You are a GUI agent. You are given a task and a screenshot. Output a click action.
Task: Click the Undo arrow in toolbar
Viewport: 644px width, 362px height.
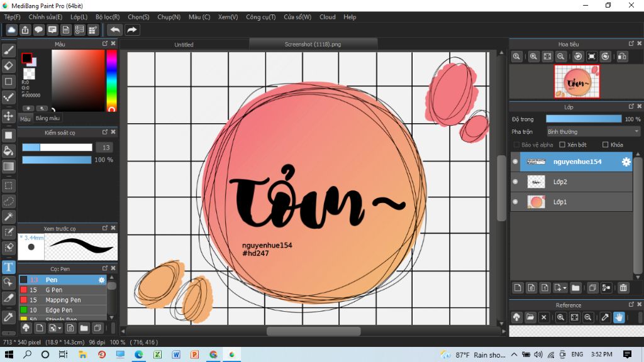pos(115,30)
